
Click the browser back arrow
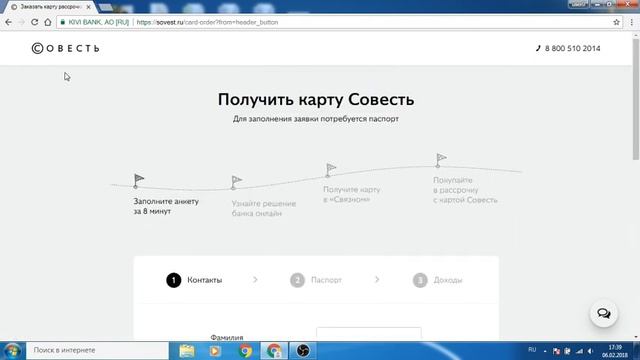(x=9, y=22)
